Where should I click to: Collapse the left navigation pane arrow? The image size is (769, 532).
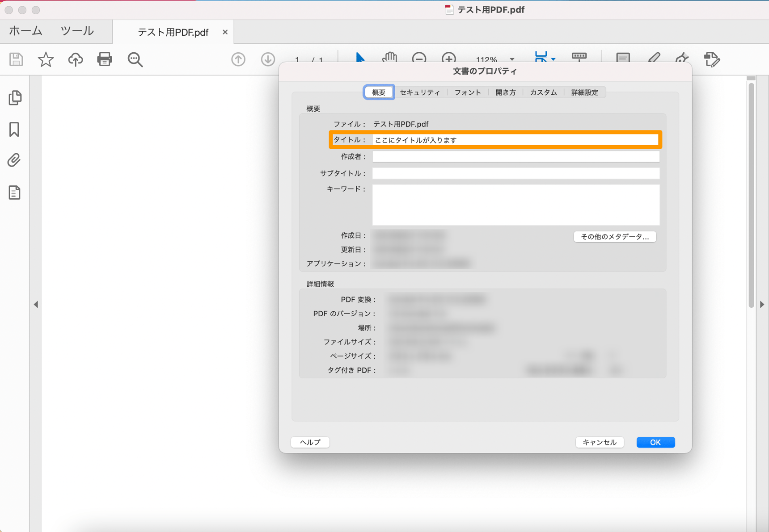point(36,305)
